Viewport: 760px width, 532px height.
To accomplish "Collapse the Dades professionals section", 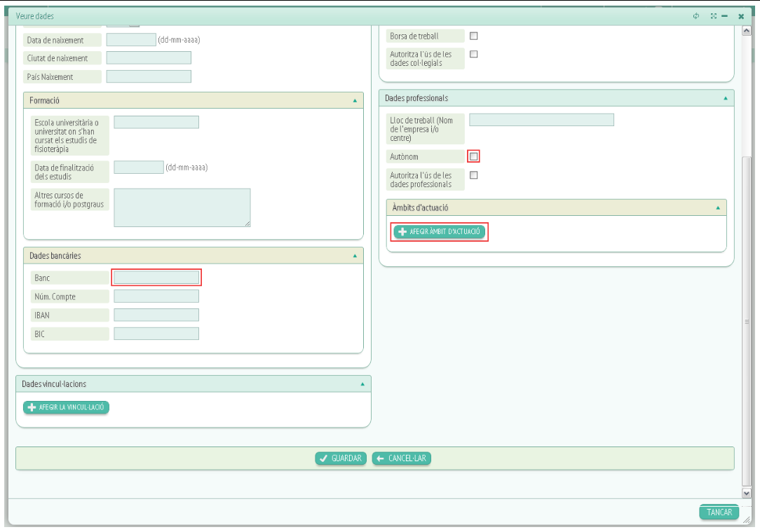I will [x=725, y=99].
